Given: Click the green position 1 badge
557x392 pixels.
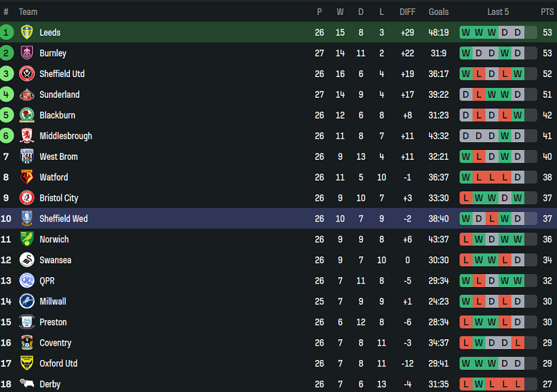Looking at the screenshot, I should (6, 32).
